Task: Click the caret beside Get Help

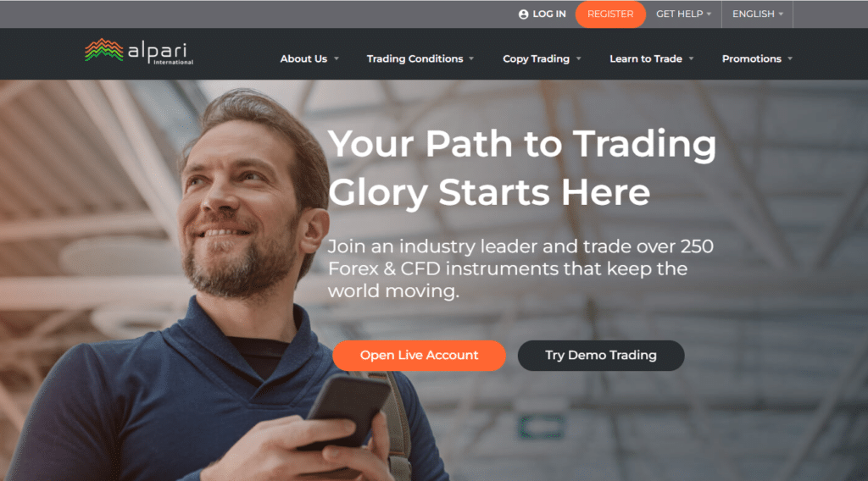Action: 709,14
